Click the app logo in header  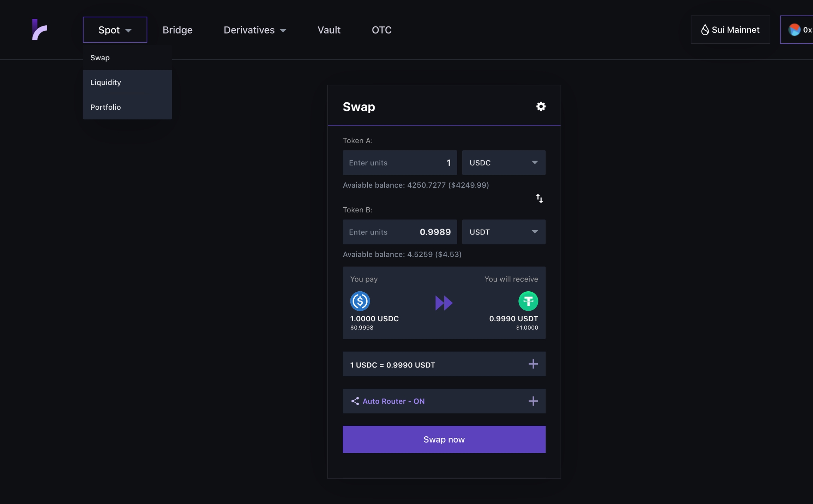pyautogui.click(x=40, y=30)
